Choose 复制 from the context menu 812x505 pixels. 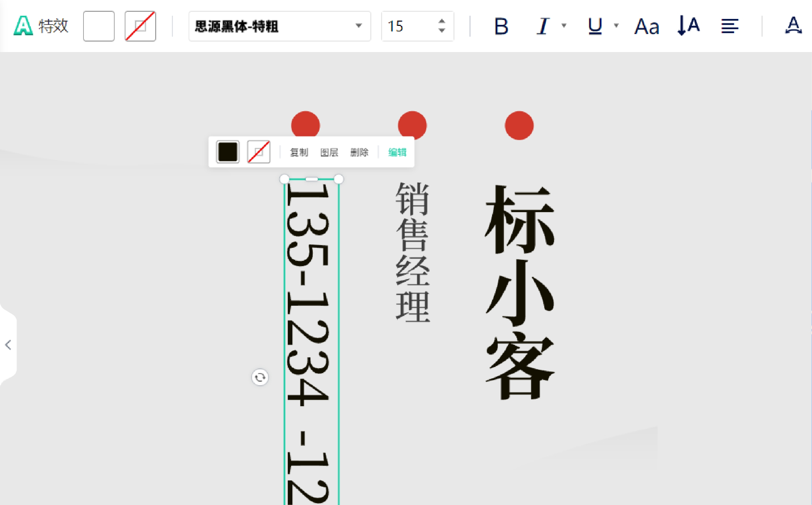(x=299, y=152)
